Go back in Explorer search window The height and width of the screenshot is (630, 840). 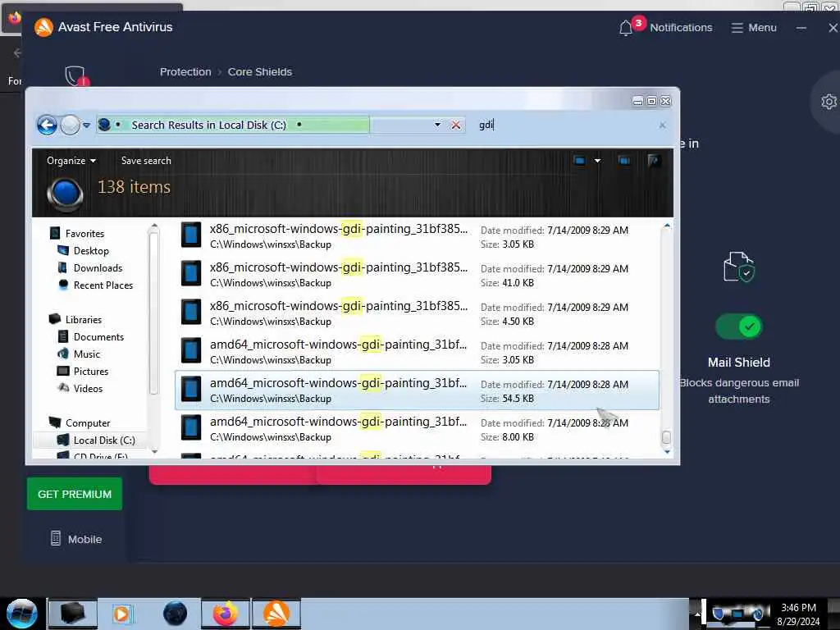(47, 125)
